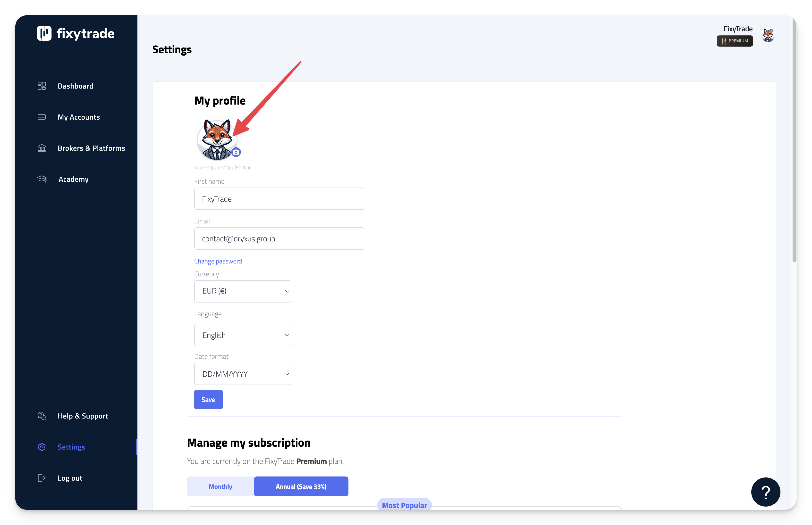Screen dimensions: 812x525
Task: Open the round help question mark button
Action: pos(765,492)
